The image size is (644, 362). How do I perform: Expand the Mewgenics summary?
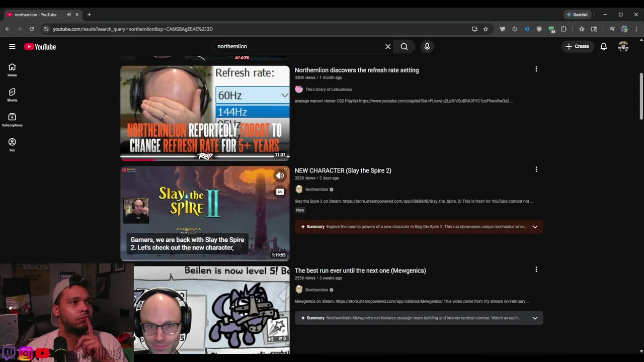[x=535, y=318]
